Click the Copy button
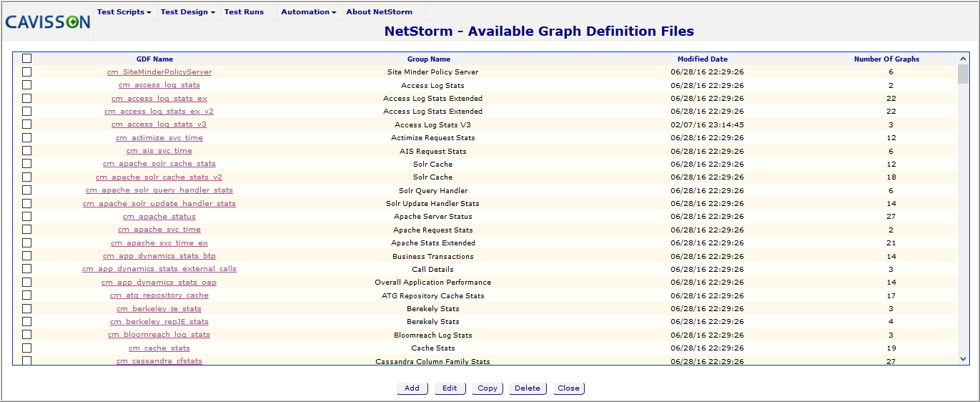This screenshot has width=980, height=402. (487, 388)
